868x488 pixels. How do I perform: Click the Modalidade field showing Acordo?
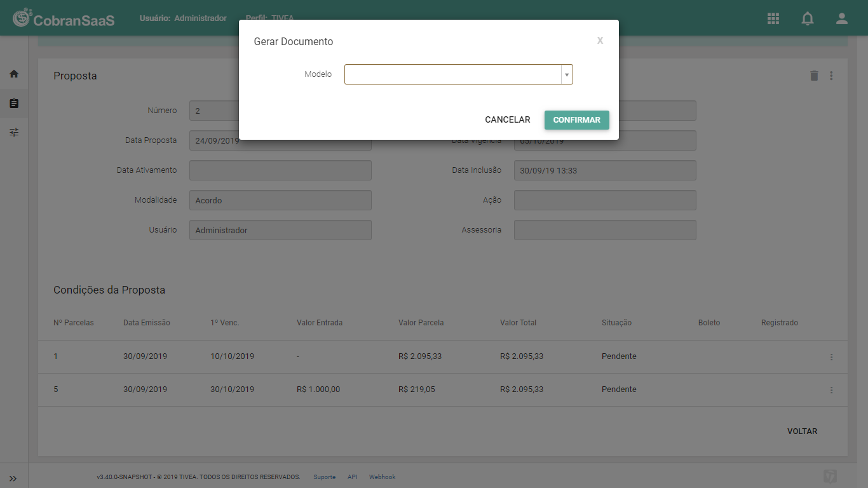(x=280, y=200)
